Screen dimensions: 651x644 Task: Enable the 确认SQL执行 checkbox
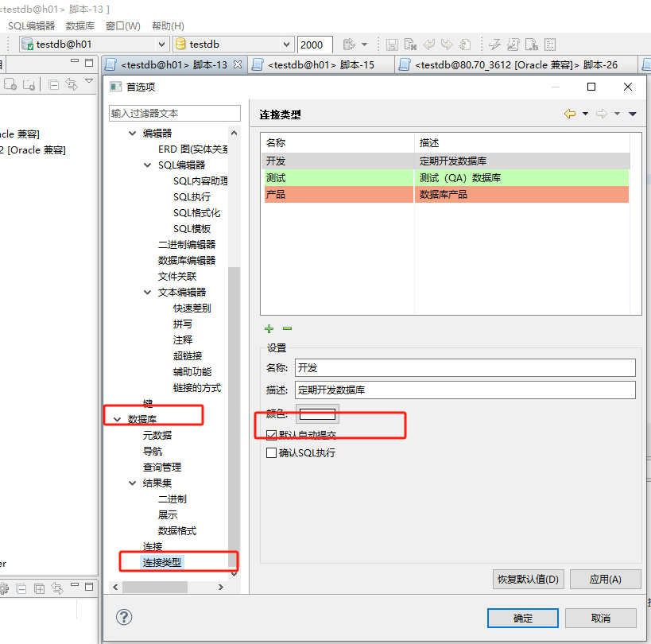271,452
